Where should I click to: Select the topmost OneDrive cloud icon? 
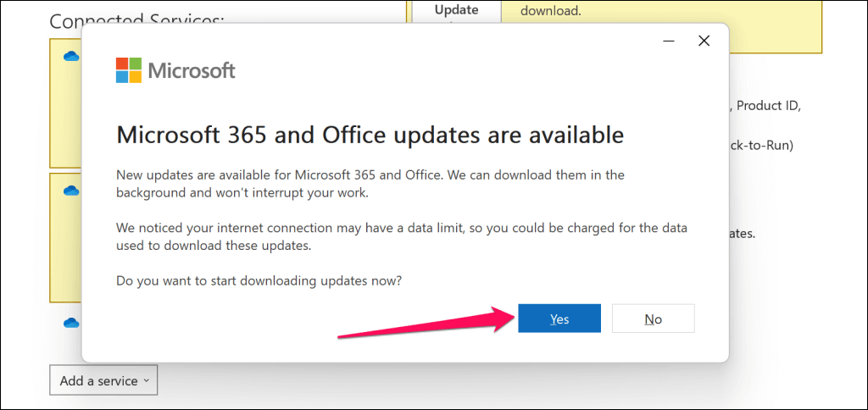(x=71, y=56)
